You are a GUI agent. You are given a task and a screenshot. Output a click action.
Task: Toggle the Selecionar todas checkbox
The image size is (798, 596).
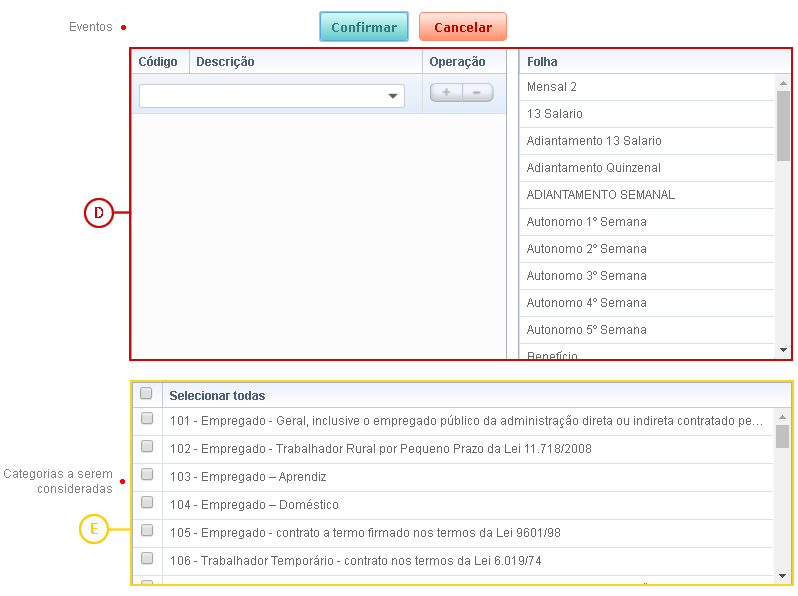coord(147,394)
